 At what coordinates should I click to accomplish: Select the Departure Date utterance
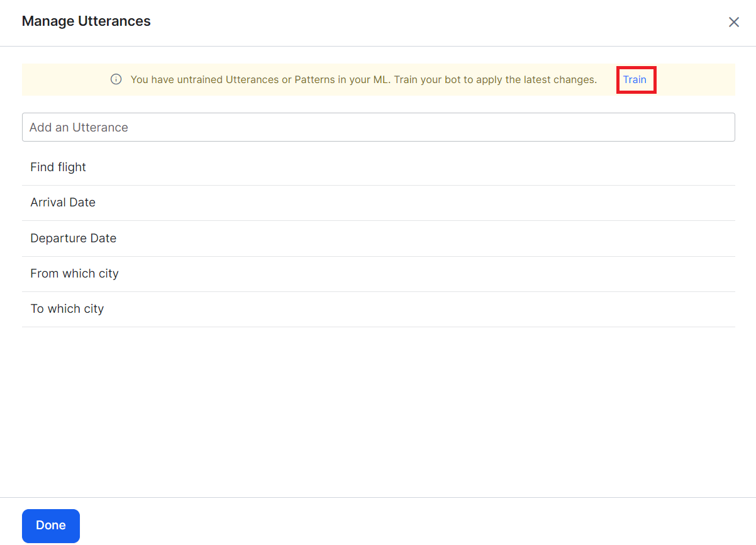coord(74,239)
